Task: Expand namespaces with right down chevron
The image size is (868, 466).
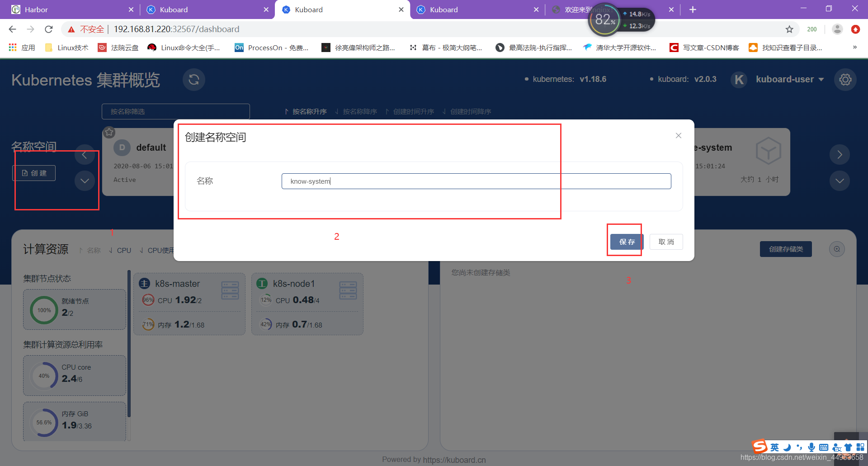Action: [x=840, y=181]
